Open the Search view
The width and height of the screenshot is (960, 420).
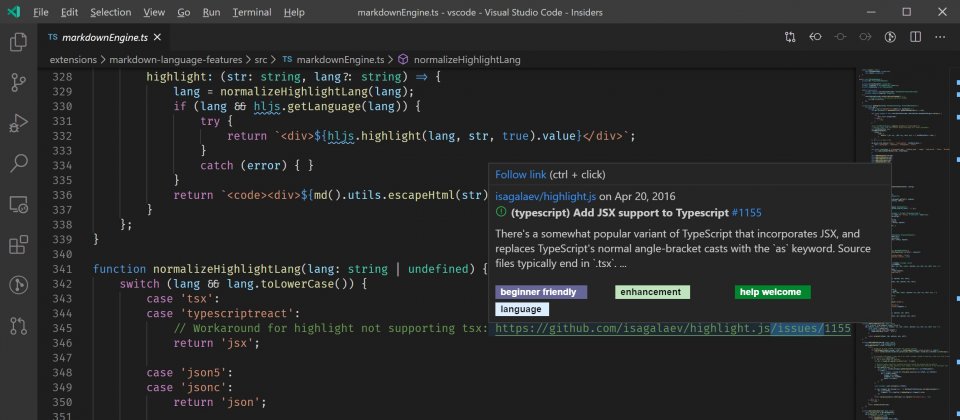[x=18, y=163]
